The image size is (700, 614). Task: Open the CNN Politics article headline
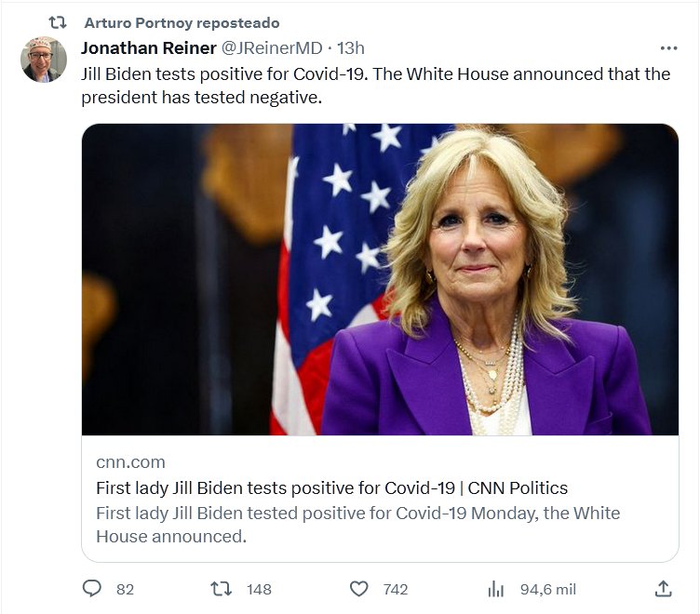[x=331, y=487]
